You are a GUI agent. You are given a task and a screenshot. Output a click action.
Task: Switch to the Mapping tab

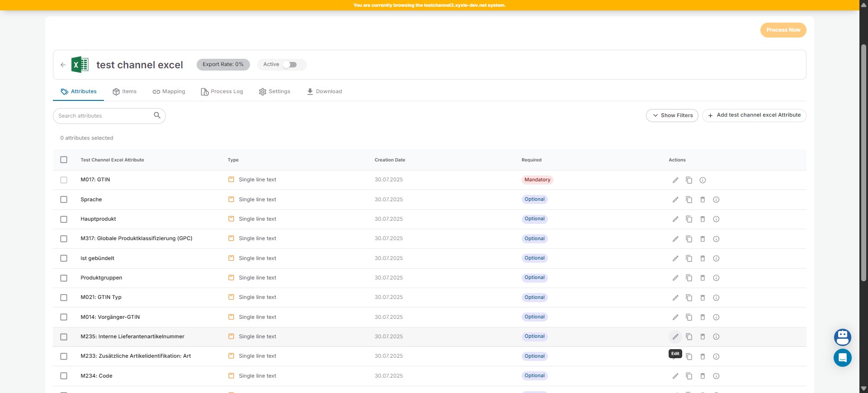169,91
